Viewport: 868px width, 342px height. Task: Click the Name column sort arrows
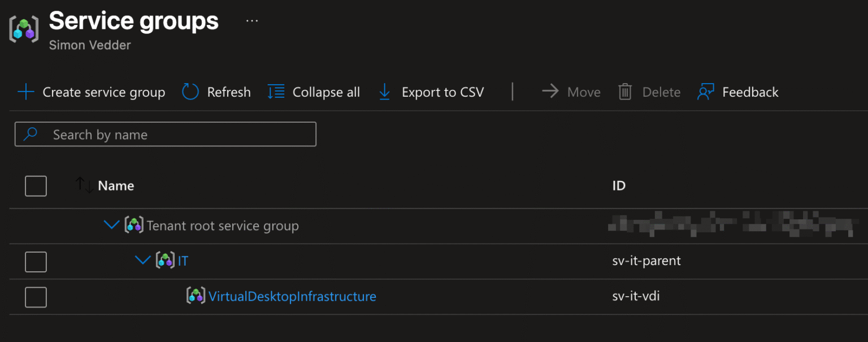(x=84, y=185)
